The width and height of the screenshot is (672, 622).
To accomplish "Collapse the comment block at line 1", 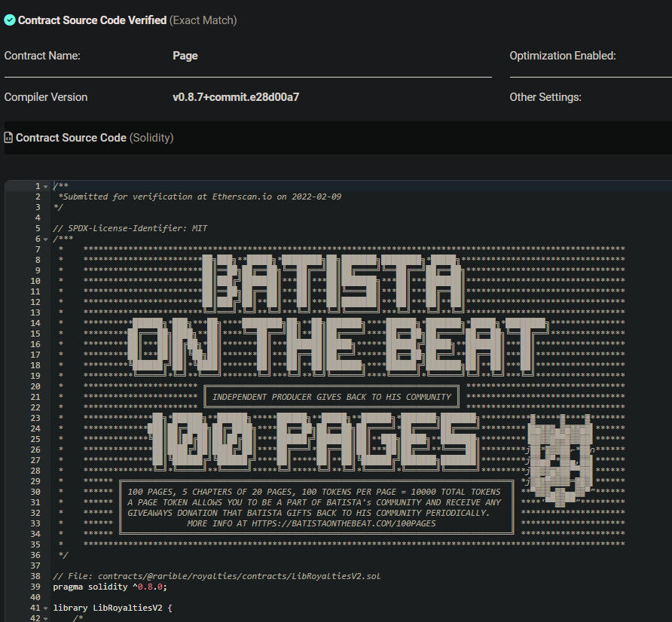I will [46, 186].
